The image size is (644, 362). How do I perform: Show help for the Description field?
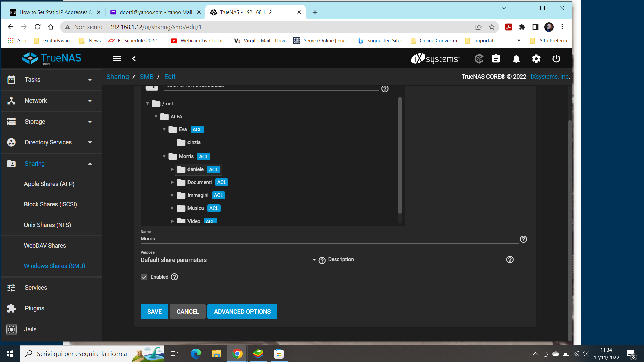[510, 260]
